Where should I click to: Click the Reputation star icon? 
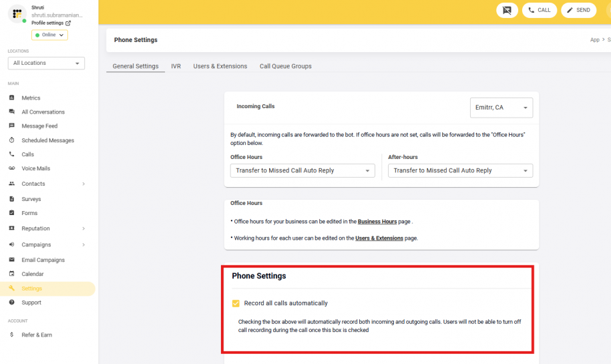coord(12,228)
